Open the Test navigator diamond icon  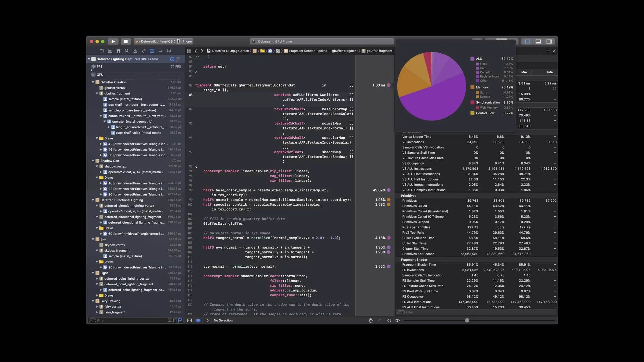coord(144,51)
